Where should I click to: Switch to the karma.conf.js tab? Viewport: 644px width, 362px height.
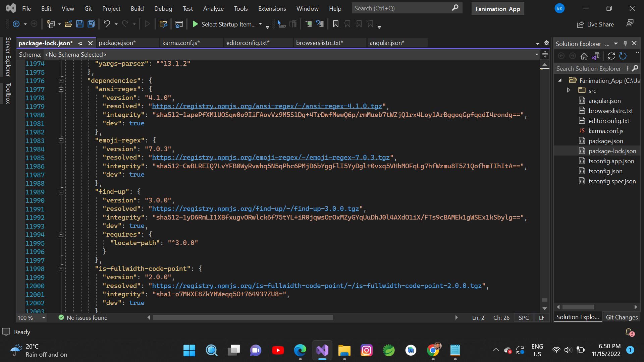point(181,43)
